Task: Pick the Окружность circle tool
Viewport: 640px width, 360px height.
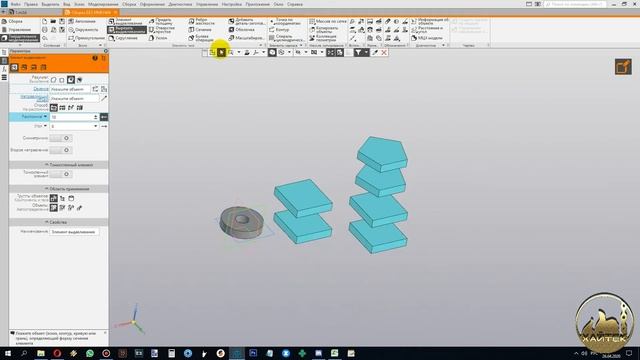Action: point(84,30)
